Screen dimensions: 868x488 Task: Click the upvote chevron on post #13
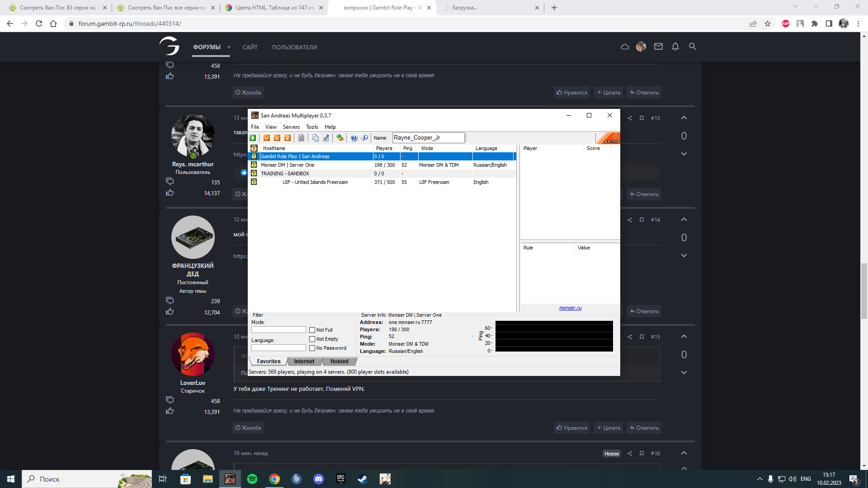tap(684, 118)
